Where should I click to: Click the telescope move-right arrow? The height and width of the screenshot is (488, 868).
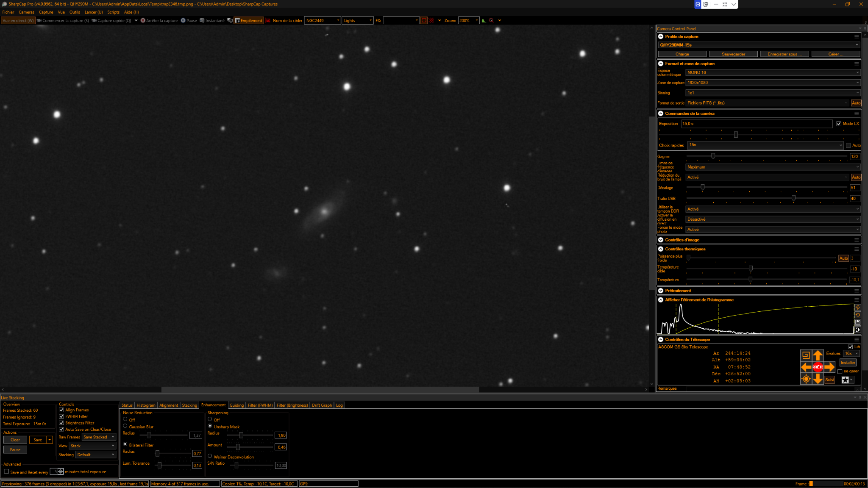(x=829, y=367)
